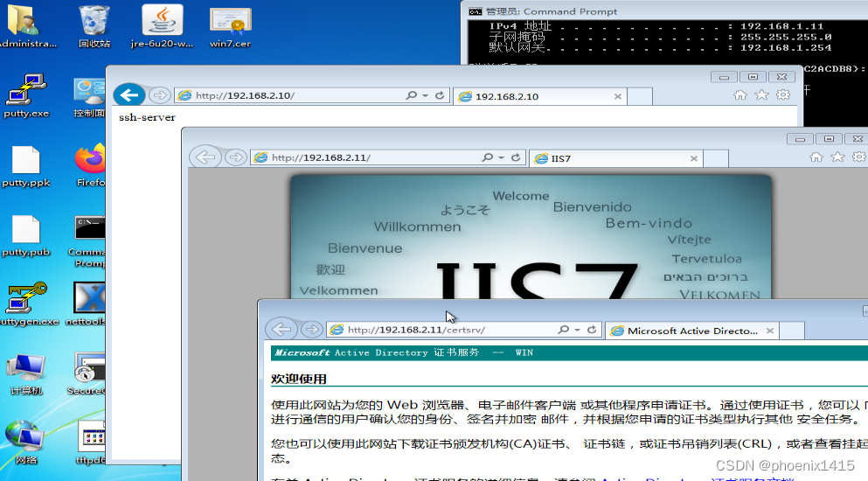This screenshot has width=868, height=481.
Task: Select the putty.pub file icon
Action: coord(25,235)
